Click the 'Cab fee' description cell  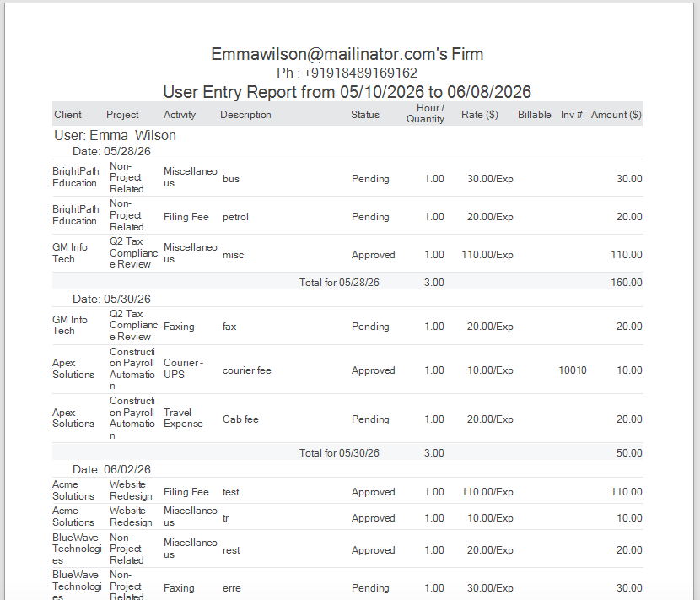pos(240,419)
